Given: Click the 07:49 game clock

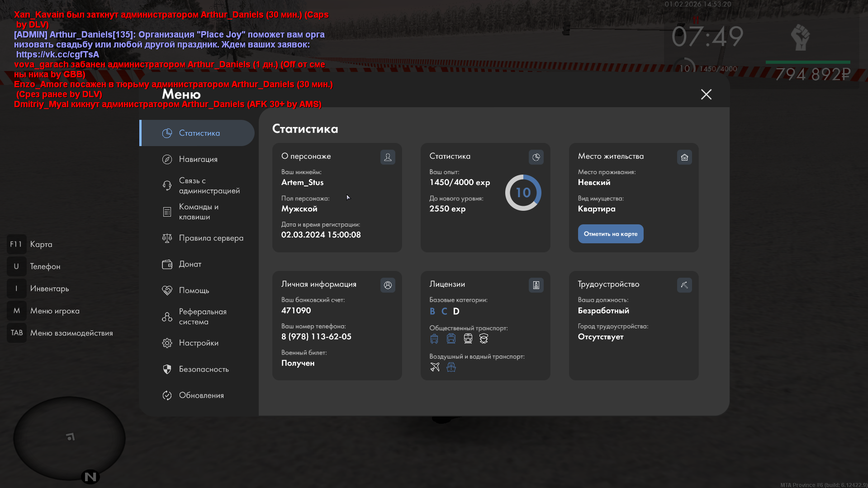Looking at the screenshot, I should click(x=708, y=36).
